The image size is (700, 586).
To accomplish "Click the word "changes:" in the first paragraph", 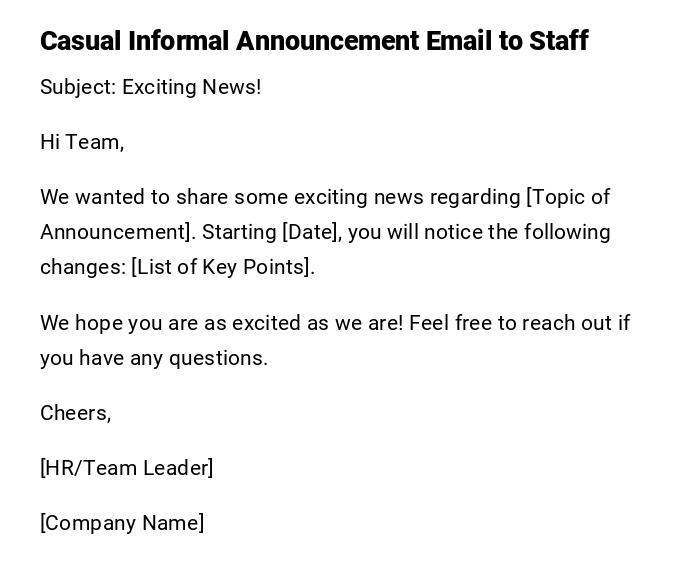I will click(82, 267).
